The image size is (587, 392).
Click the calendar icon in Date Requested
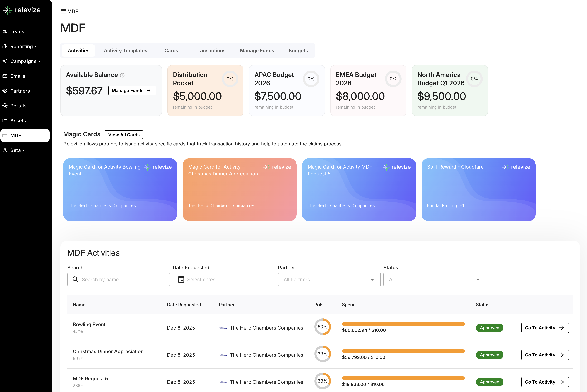tap(181, 279)
